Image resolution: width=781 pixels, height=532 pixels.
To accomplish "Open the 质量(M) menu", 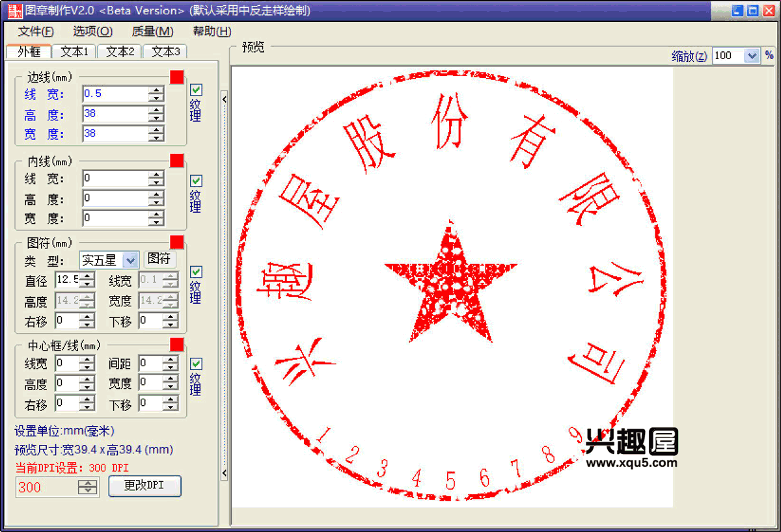I will pos(152,31).
